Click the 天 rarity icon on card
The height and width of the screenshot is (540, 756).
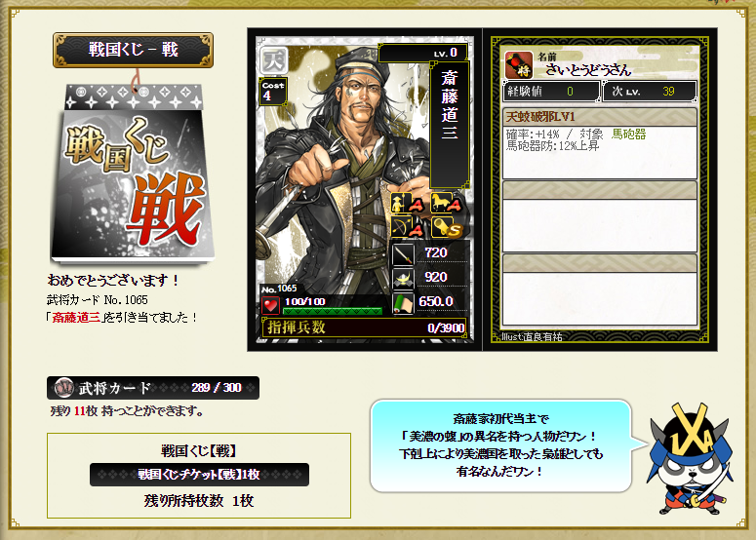274,60
